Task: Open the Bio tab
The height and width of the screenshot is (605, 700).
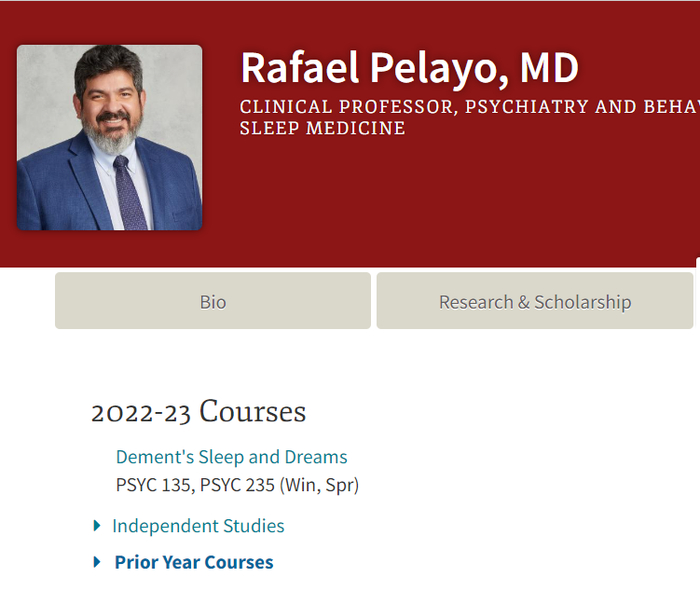Action: (213, 301)
